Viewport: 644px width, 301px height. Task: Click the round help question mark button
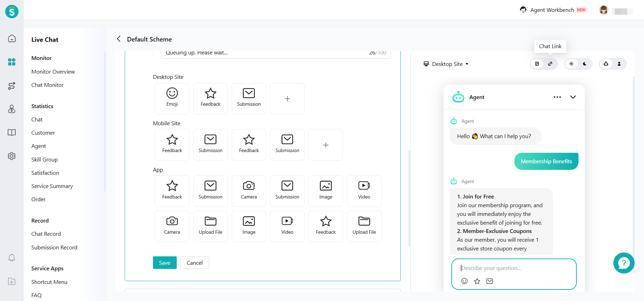623,263
